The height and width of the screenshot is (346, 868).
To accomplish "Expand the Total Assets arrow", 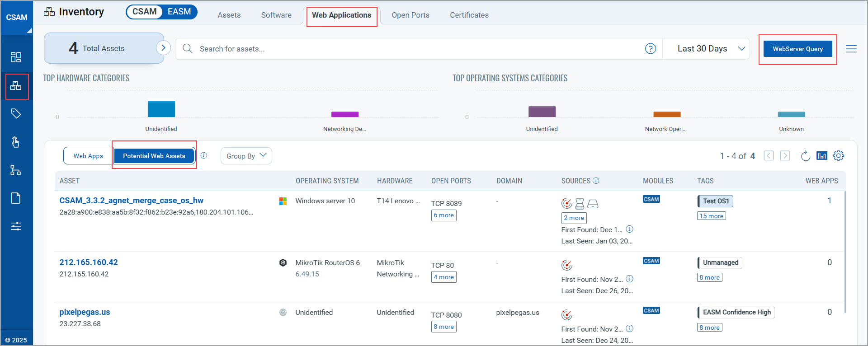I will (x=163, y=47).
